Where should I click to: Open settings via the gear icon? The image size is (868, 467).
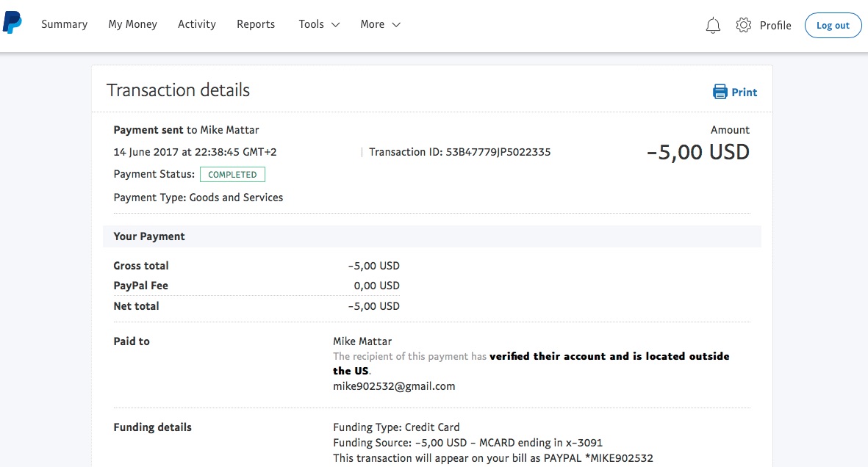pyautogui.click(x=744, y=25)
